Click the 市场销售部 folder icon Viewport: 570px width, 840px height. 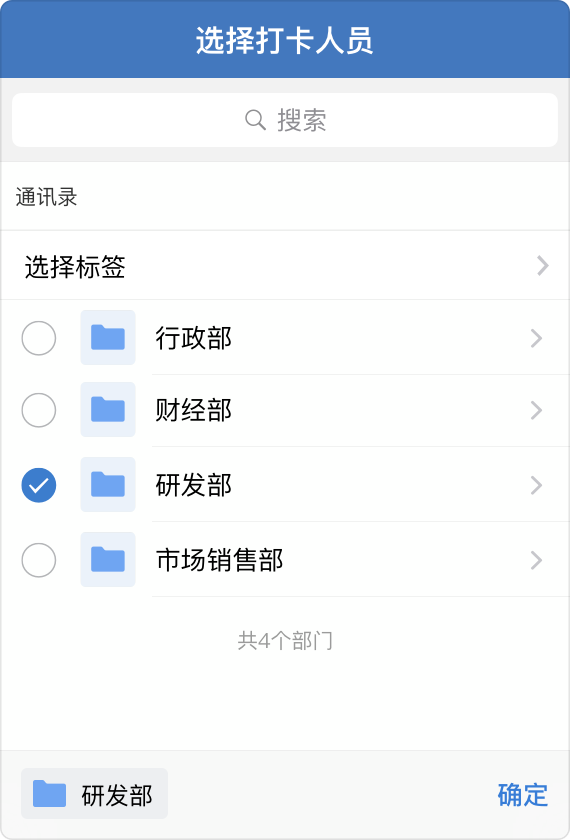pos(108,560)
